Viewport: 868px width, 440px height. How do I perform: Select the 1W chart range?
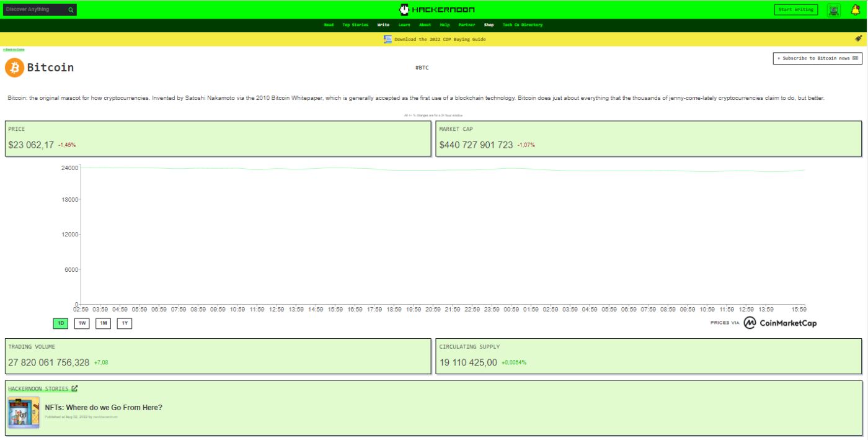tap(82, 323)
